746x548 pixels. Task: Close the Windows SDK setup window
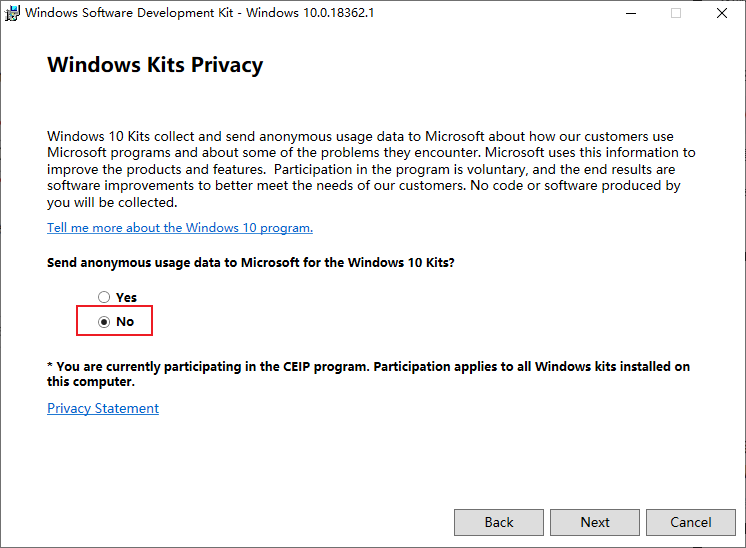click(722, 14)
